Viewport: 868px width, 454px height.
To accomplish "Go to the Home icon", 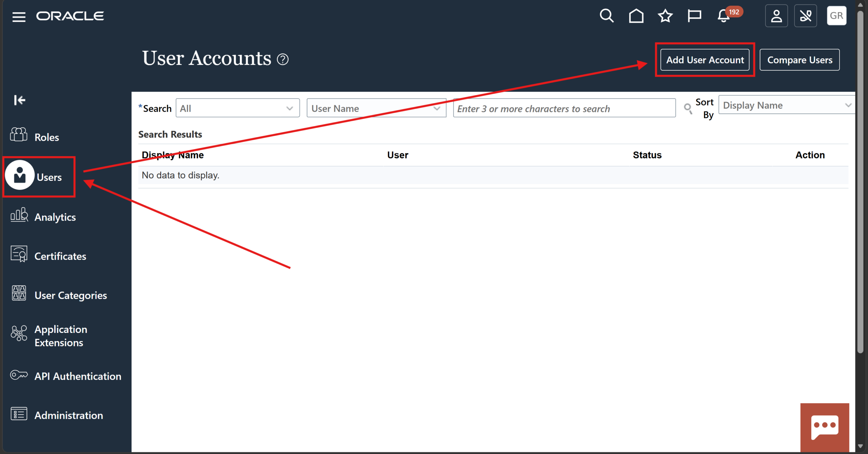I will click(x=636, y=16).
